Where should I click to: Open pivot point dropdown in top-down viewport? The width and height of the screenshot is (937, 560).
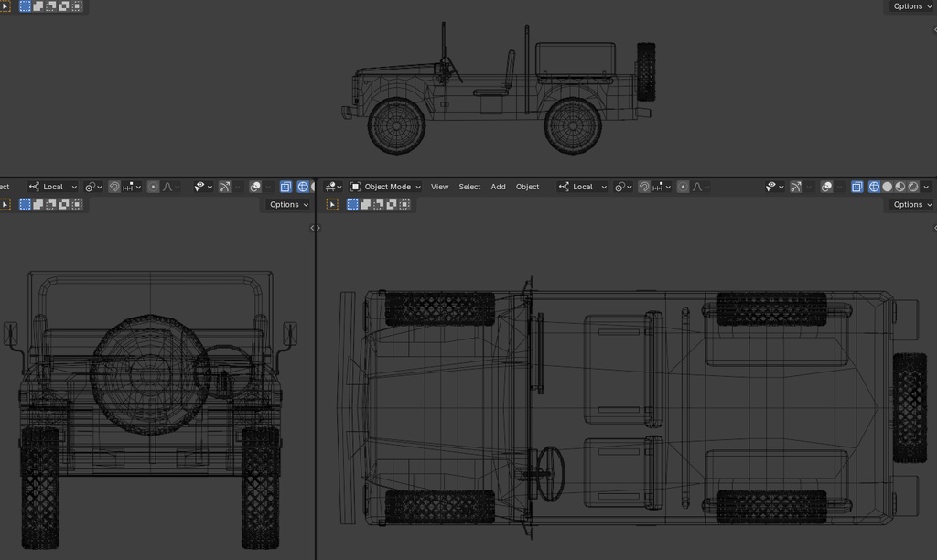click(622, 187)
